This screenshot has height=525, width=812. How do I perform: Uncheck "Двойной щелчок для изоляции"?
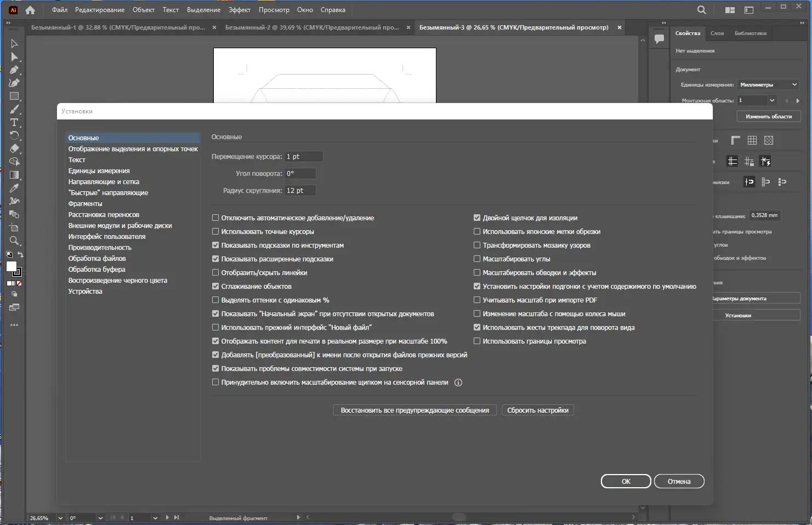477,218
